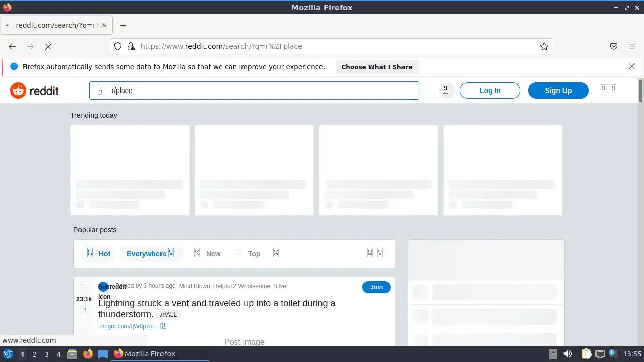Click the Trending today heading

[94, 115]
